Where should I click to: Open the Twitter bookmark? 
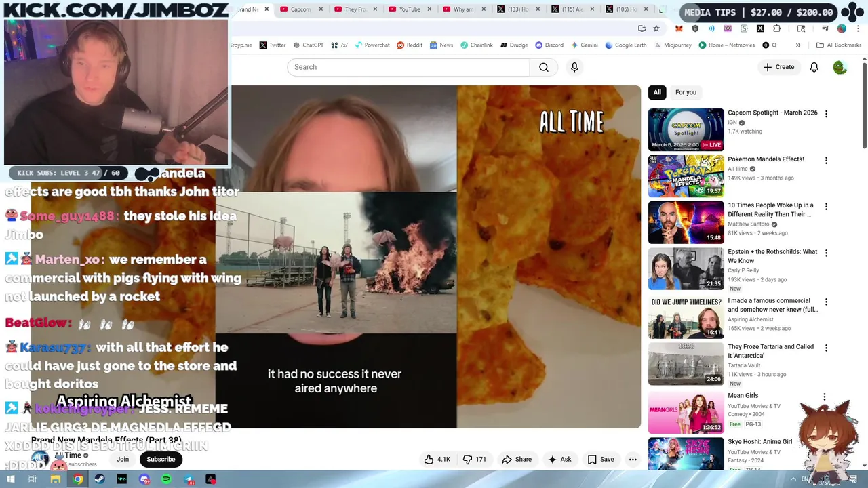point(273,45)
